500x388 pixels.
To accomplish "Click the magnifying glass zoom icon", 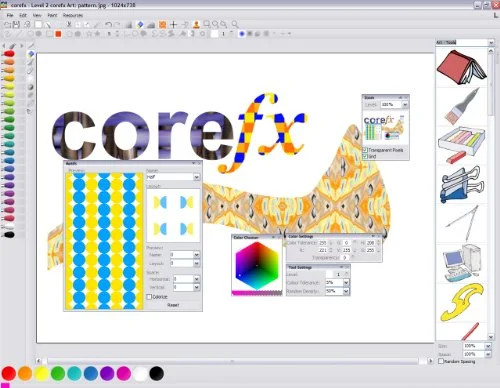I will point(235,24).
